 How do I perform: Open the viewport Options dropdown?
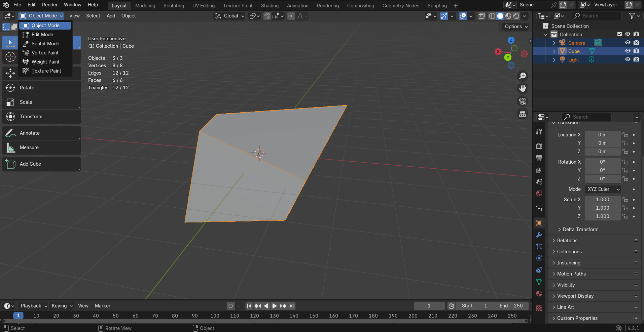click(x=516, y=27)
